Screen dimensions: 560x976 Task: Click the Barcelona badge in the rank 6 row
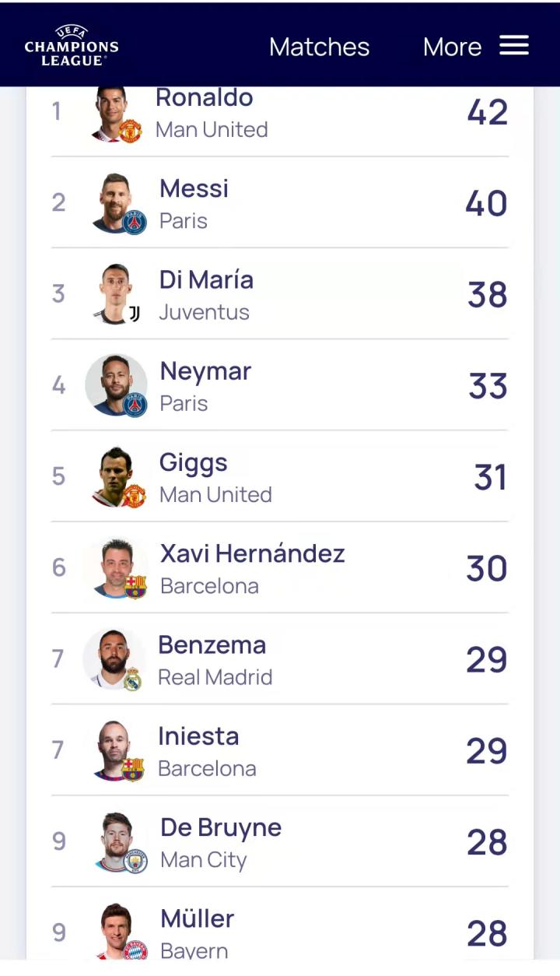[135, 587]
